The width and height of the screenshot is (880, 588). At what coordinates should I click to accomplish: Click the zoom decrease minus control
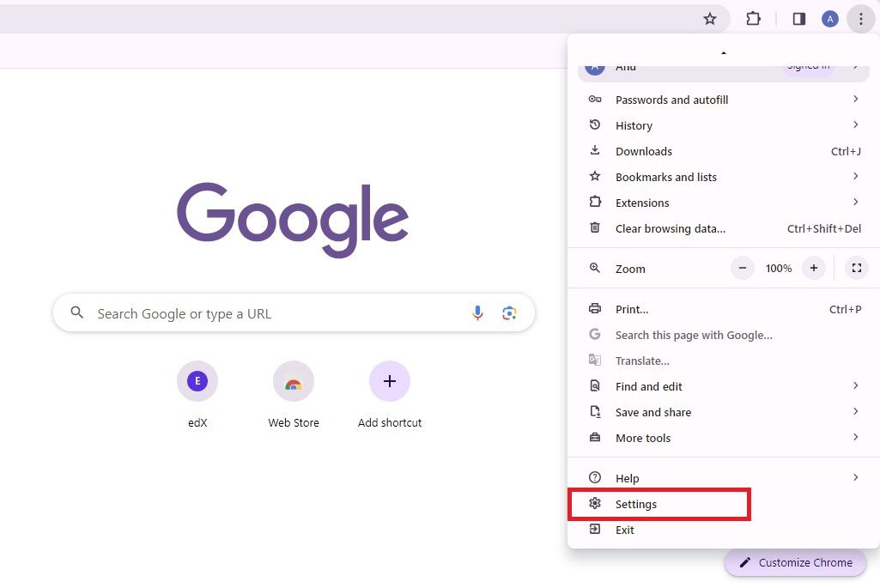[x=742, y=268]
